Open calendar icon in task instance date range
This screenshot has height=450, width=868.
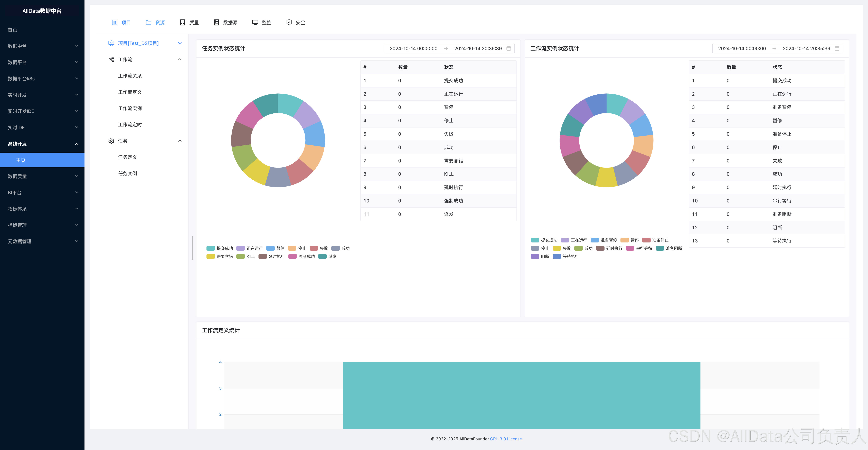(508, 48)
